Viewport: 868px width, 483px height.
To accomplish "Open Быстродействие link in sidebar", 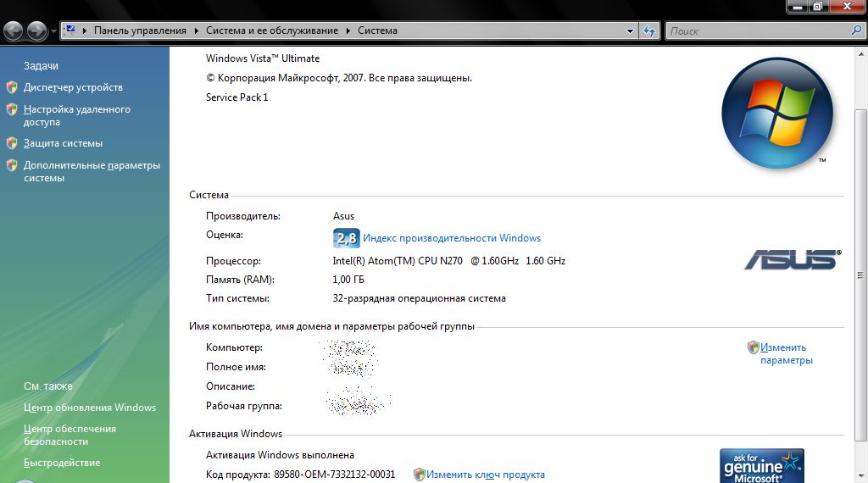I will click(x=62, y=463).
